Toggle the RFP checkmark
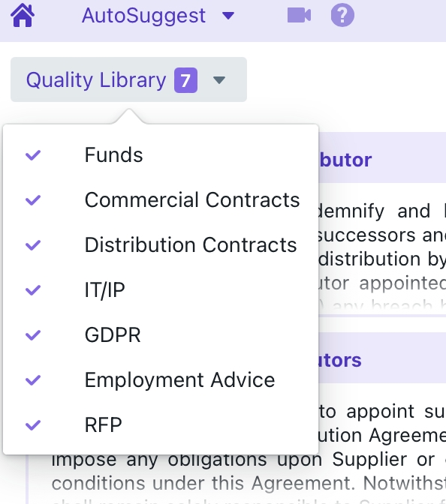The height and width of the screenshot is (504, 446). [33, 425]
